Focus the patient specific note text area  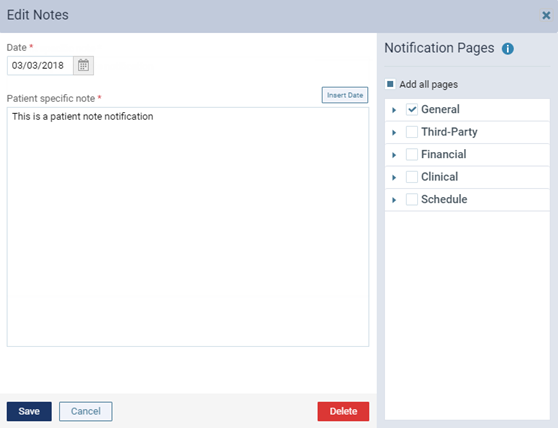click(x=188, y=227)
